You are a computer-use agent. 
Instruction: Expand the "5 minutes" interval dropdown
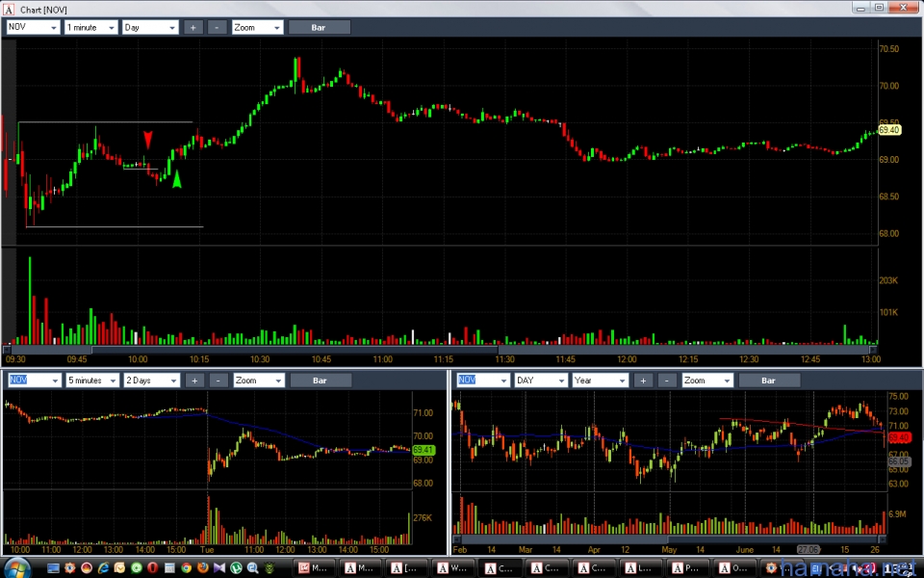point(92,381)
